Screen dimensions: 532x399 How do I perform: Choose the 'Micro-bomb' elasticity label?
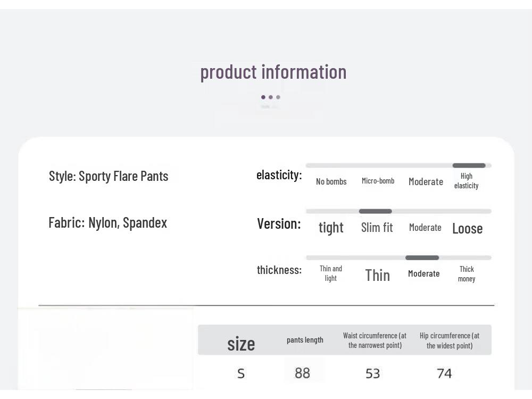click(378, 181)
